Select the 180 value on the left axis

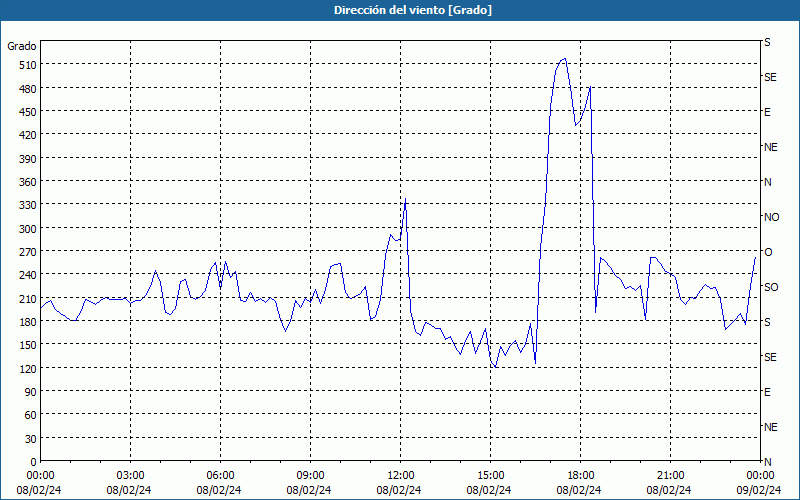27,322
